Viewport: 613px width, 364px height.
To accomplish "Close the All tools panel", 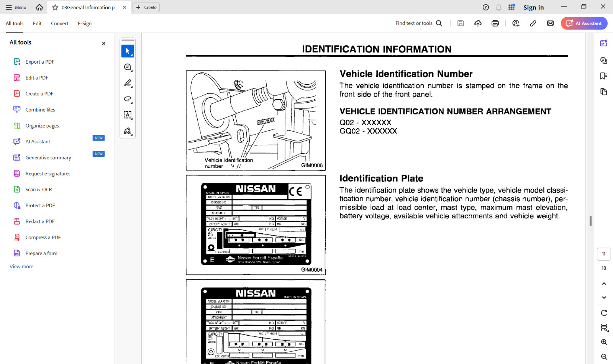I will click(x=103, y=43).
